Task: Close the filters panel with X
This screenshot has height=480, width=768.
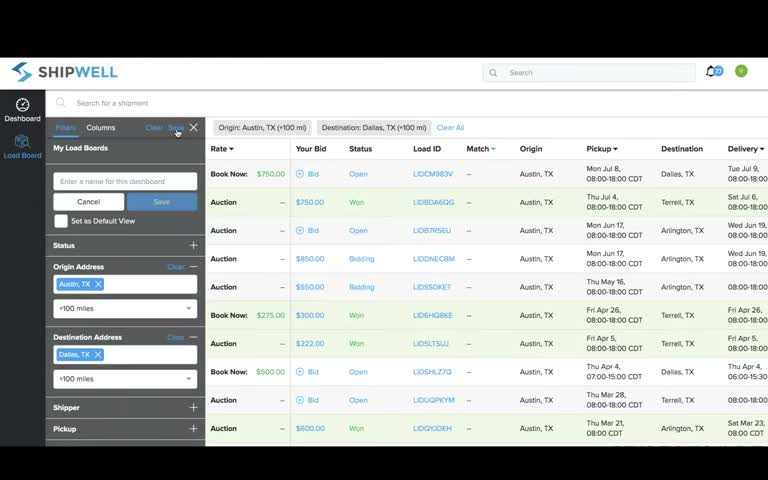Action: pos(193,127)
